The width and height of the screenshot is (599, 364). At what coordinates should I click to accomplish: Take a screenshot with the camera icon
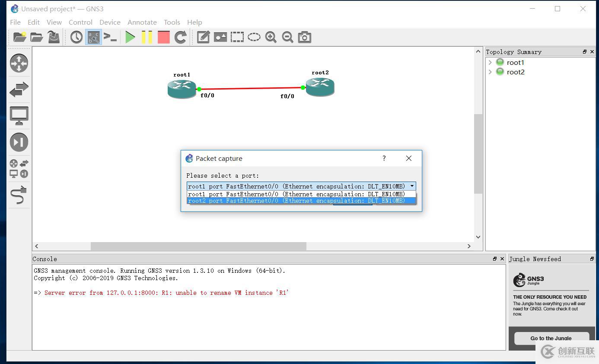tap(304, 37)
